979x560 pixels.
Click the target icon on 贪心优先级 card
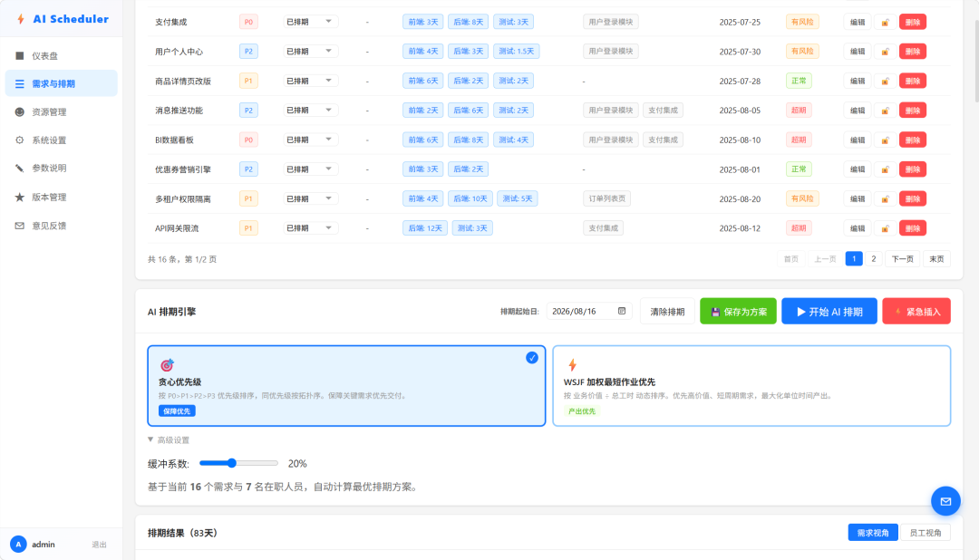(167, 364)
